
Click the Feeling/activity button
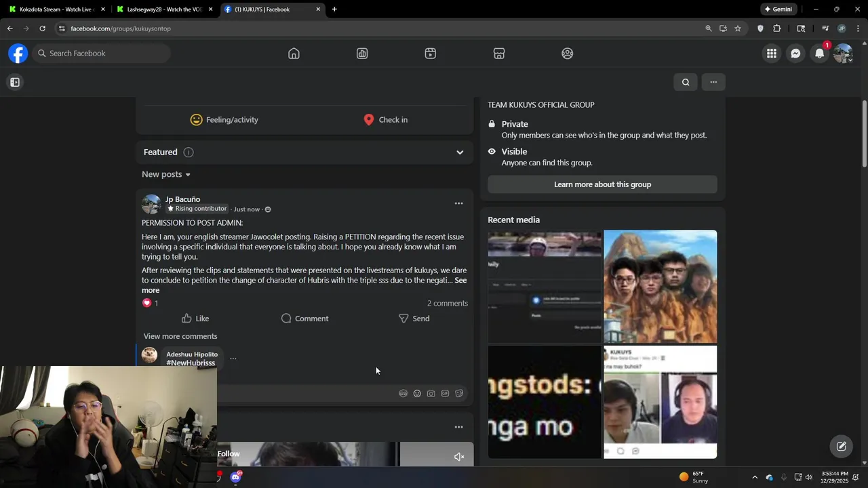tap(224, 119)
